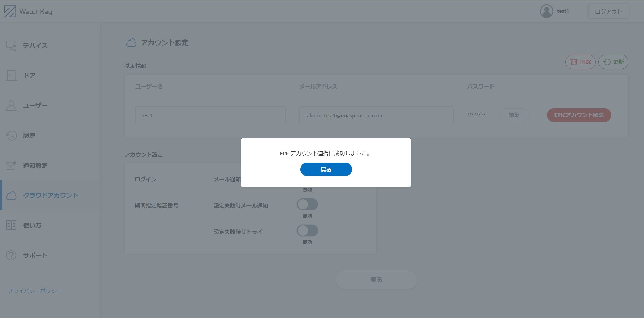Screen dimensions: 644x318
Task: Click the refresh arrow icon in 更新
Action: 607,62
